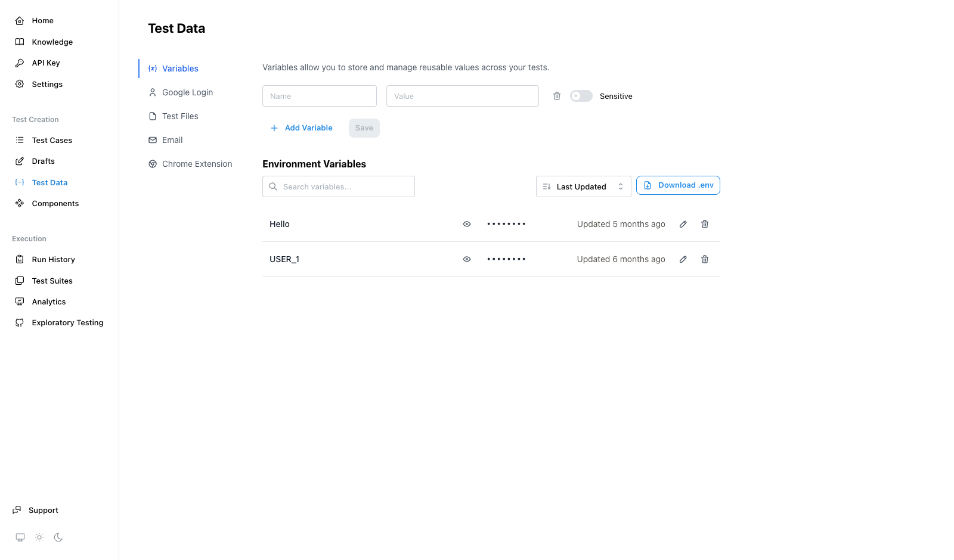Delete the USER_1 variable
Viewport: 954px width, 560px height.
704,259
